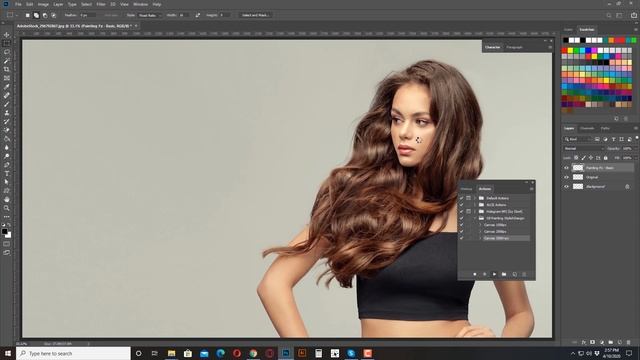Select the Crop tool
Screen dimensions: 640x360
click(7, 69)
